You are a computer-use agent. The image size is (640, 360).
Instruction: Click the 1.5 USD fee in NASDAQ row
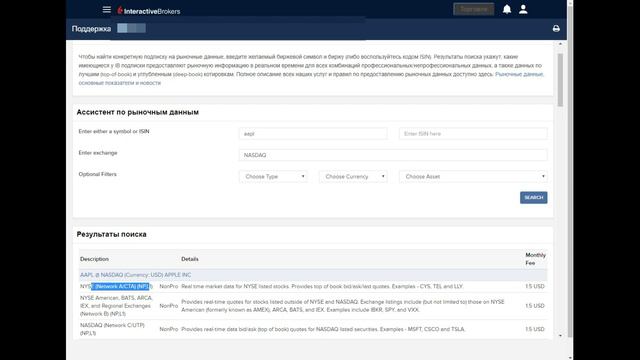point(535,329)
